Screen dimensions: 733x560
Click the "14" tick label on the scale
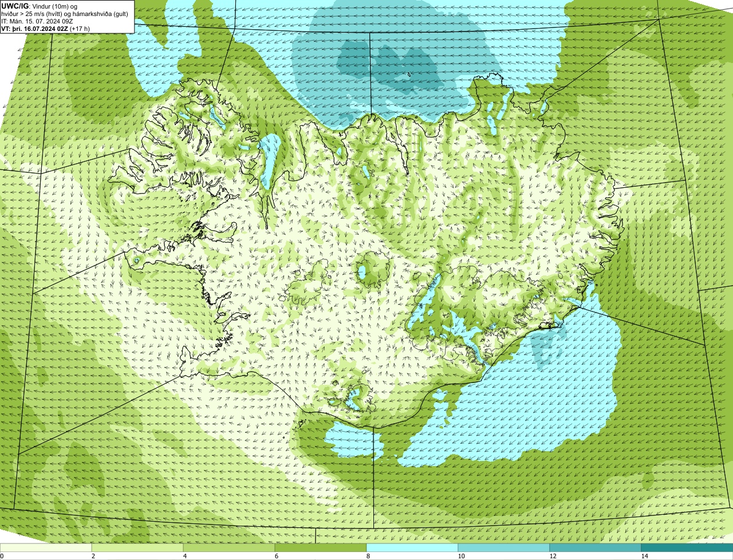pos(644,556)
